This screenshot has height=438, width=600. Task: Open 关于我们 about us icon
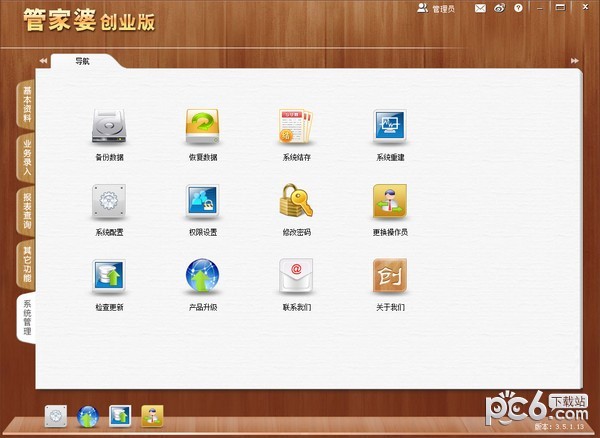point(390,276)
